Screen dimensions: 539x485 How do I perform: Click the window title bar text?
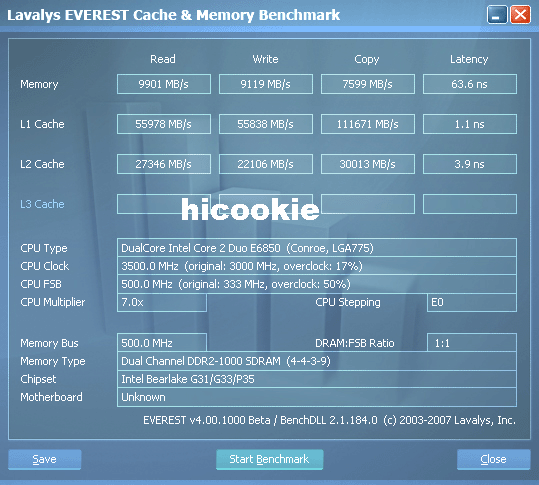click(174, 15)
